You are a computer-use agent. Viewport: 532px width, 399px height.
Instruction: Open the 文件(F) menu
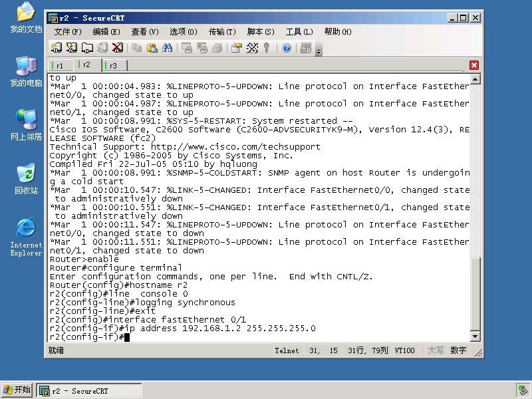(x=68, y=31)
